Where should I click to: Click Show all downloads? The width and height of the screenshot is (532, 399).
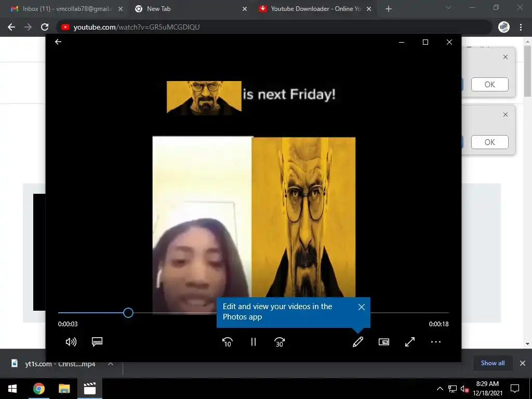point(493,363)
